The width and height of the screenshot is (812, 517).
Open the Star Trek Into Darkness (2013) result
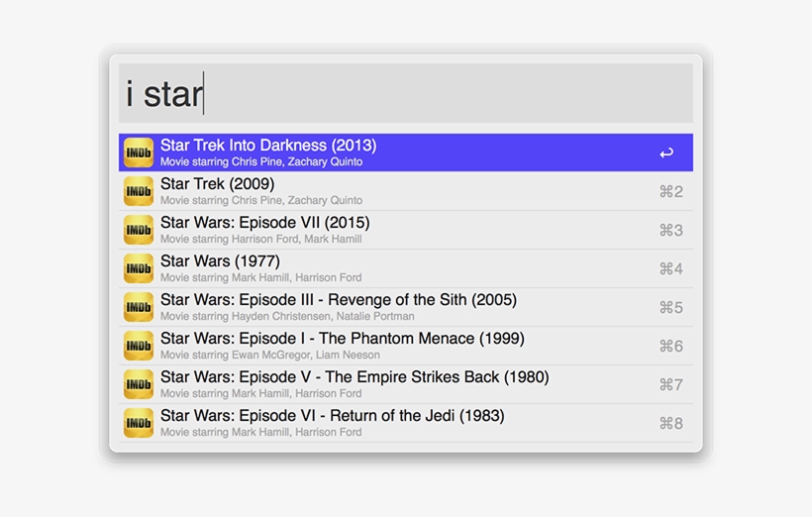pyautogui.click(x=268, y=146)
